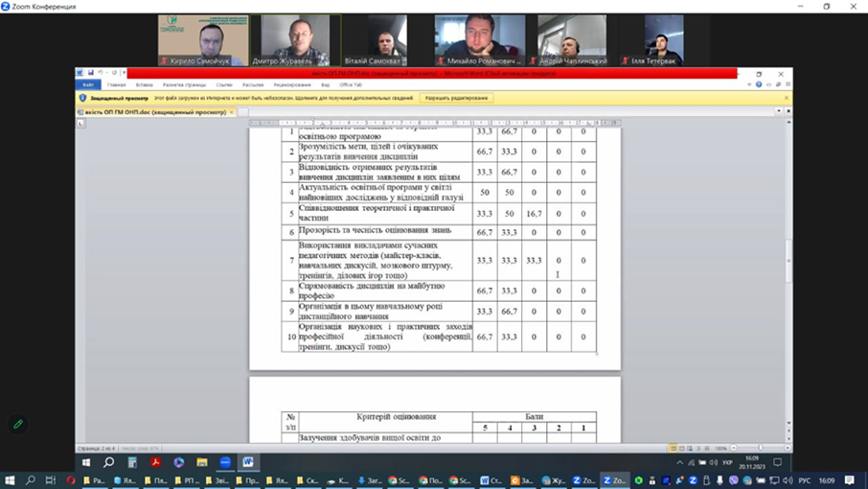
Task: Switch to the Вид ribbon tab
Action: click(x=325, y=84)
